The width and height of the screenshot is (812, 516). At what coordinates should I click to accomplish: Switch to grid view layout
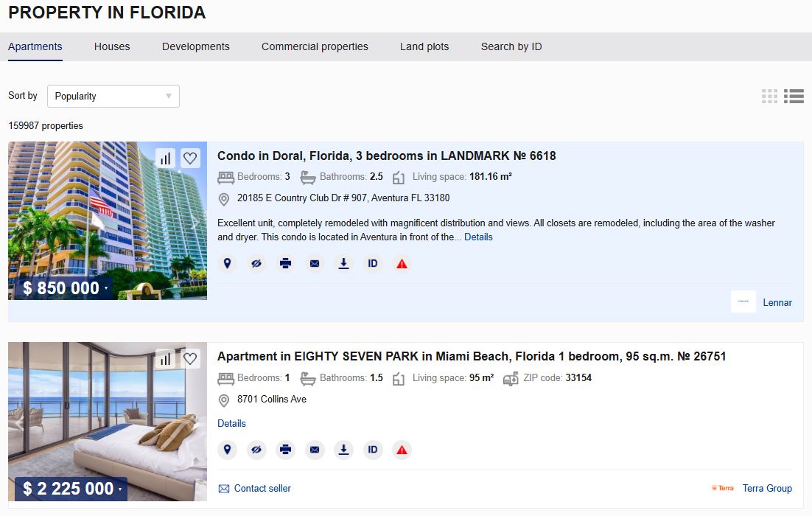point(769,97)
